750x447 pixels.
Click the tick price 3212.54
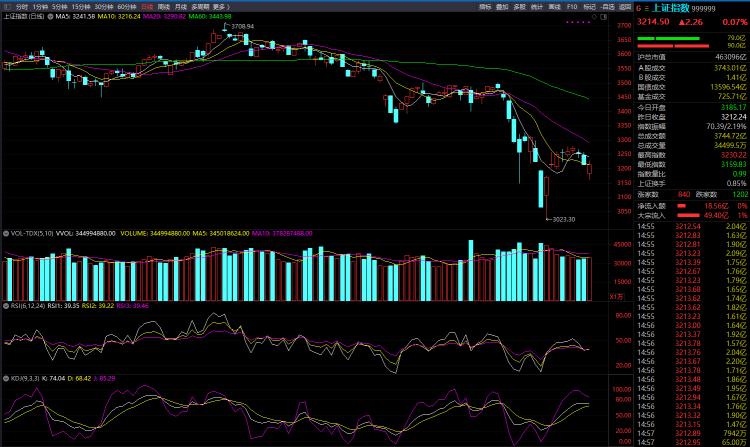click(x=687, y=226)
